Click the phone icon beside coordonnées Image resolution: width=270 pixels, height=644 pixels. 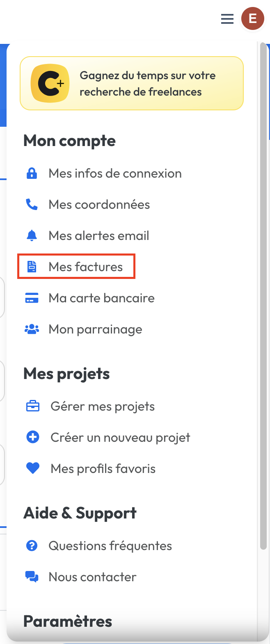click(x=32, y=205)
